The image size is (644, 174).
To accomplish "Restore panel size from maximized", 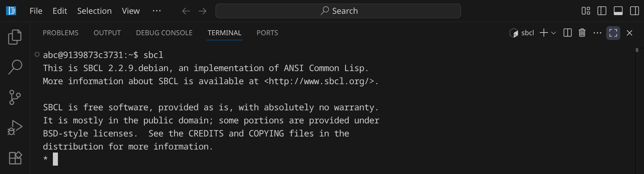I will [613, 33].
